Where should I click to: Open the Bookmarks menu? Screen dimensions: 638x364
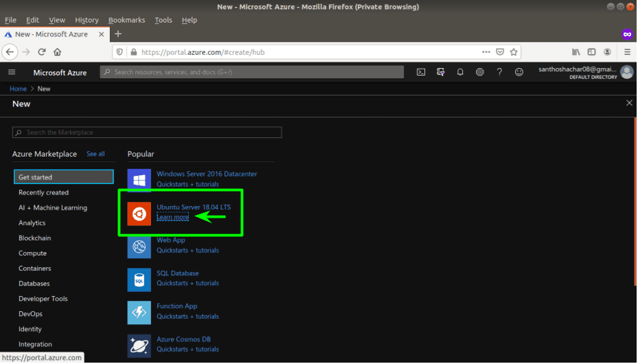click(126, 20)
